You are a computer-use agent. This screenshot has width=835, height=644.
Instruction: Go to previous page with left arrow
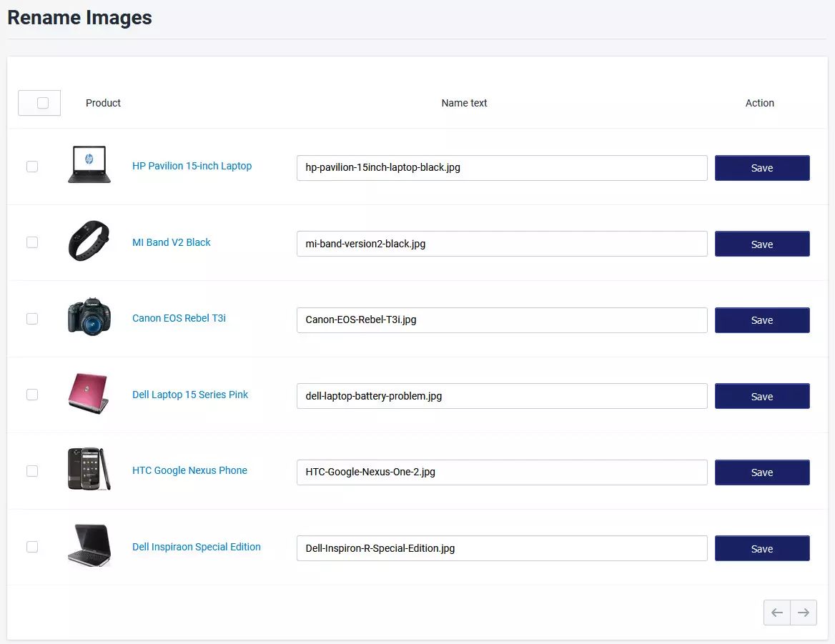(x=777, y=613)
